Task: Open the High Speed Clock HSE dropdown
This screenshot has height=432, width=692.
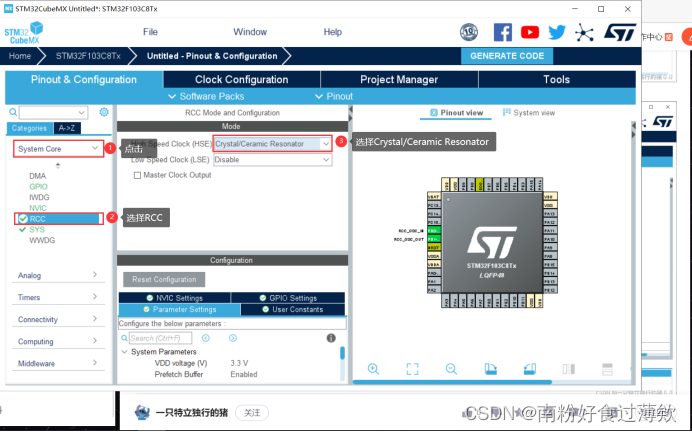Action: pos(273,144)
